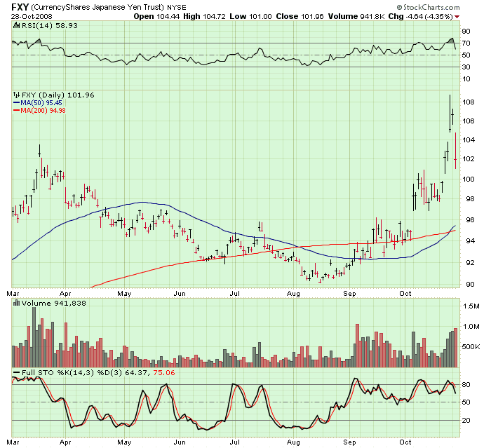Viewport: 491px width, 448px height.
Task: Click the tallest price bar near 108
Action: click(x=450, y=114)
